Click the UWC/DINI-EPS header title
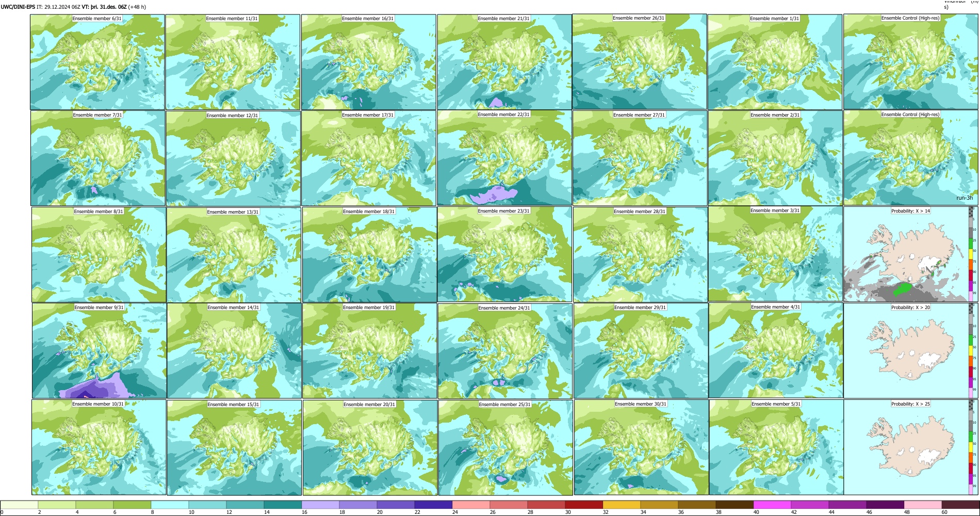This screenshot has height=516, width=980. tap(18, 7)
